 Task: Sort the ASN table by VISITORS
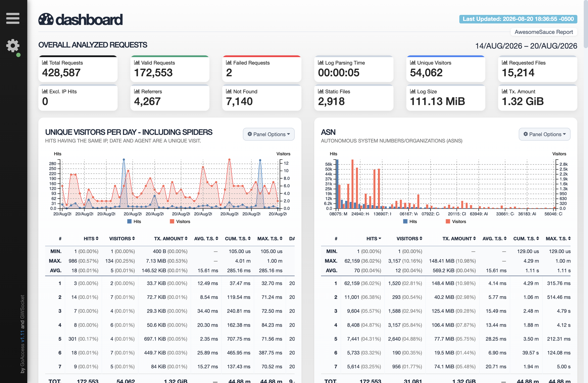point(409,239)
